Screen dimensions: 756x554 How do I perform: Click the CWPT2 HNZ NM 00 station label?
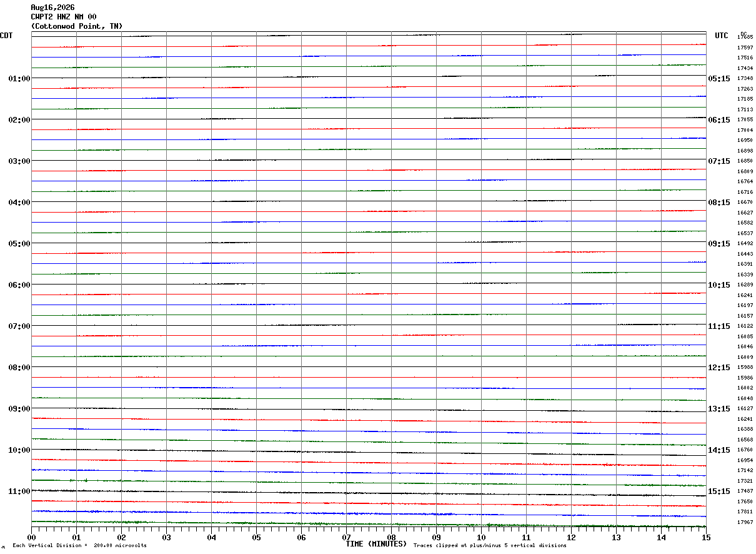coord(64,17)
